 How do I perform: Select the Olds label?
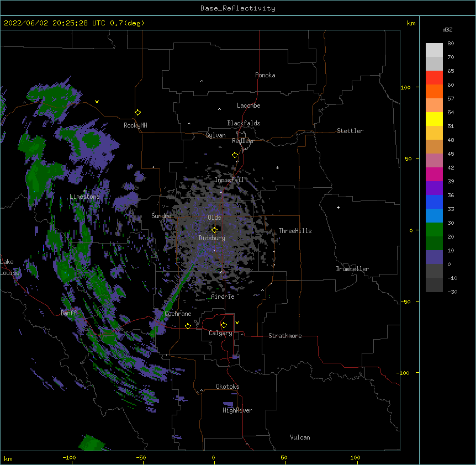(x=214, y=218)
